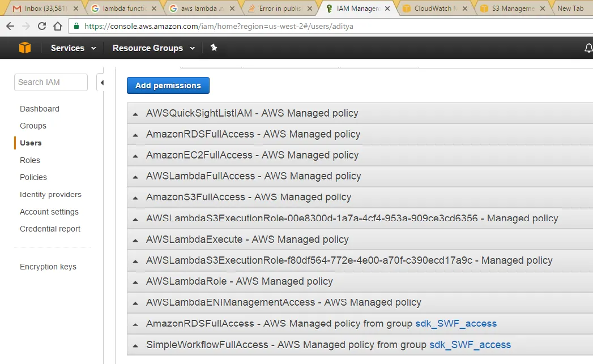Switch to the Error in publish tab

tap(280, 8)
